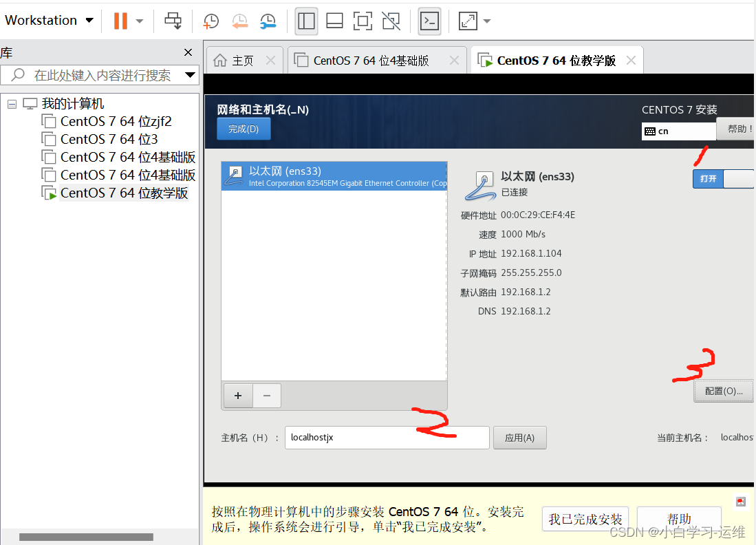The height and width of the screenshot is (545, 756).
Task: Click the 完成(D) button
Action: tap(244, 129)
